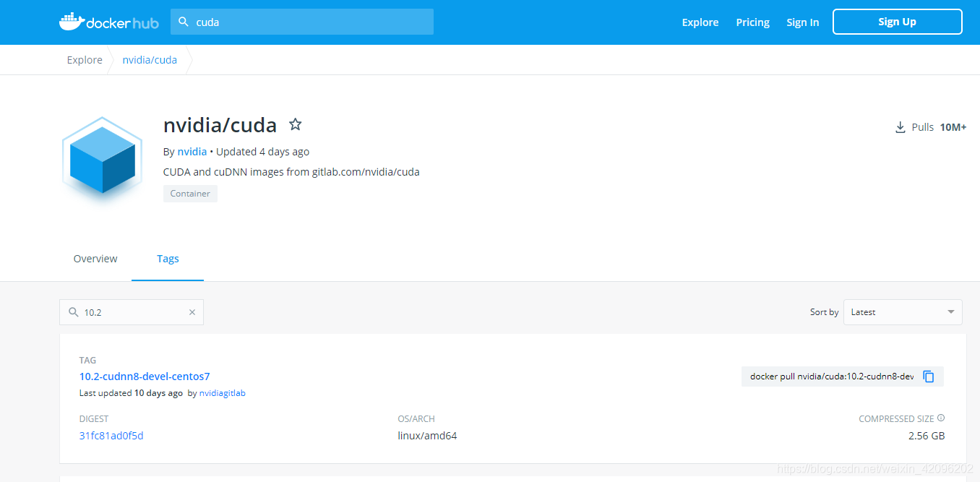Open the Sort by dropdown
Screen dimensions: 980x482
pyautogui.click(x=902, y=311)
